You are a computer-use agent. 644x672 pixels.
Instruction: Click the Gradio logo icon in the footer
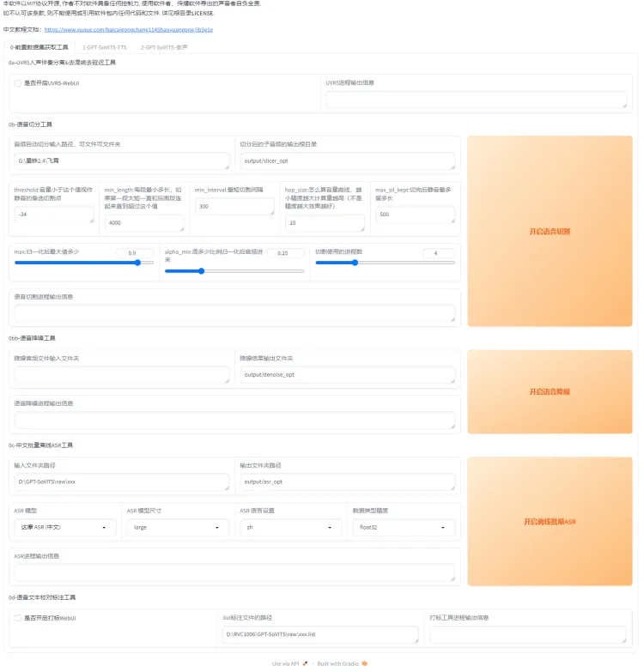pos(364,664)
